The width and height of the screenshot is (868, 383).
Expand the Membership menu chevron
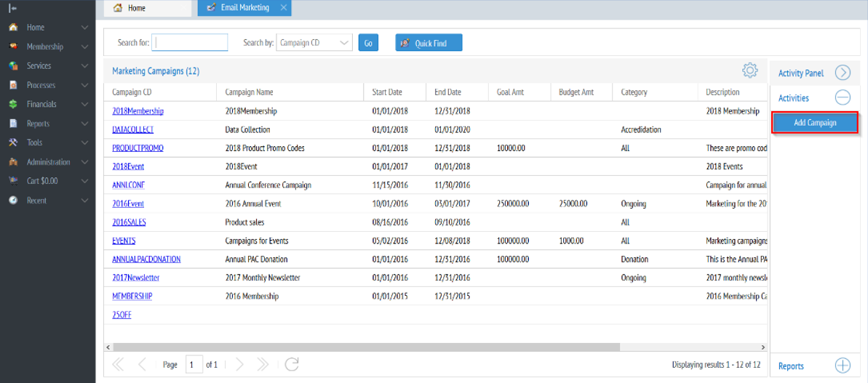[84, 47]
